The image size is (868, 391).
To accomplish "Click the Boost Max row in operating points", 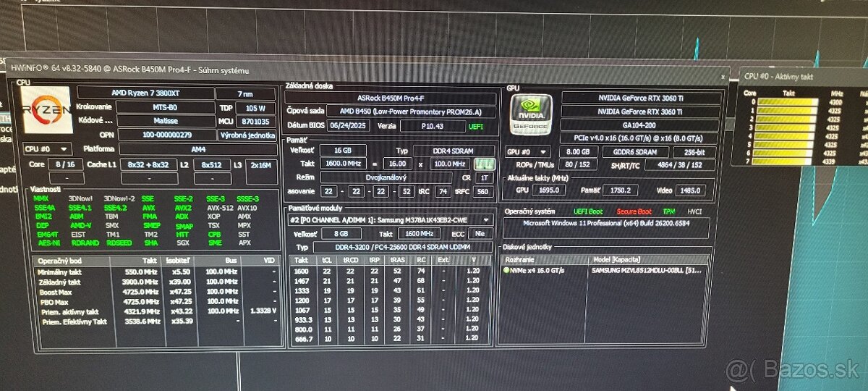I will click(x=157, y=292).
